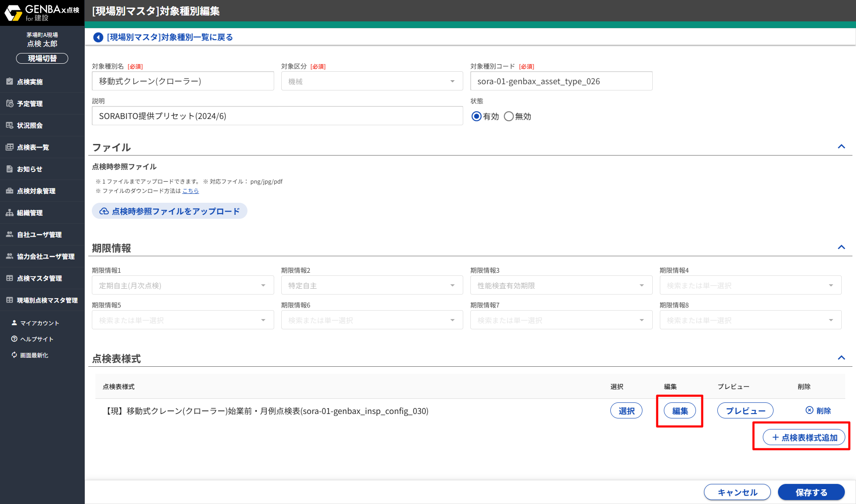
Task: Collapse the ファイル section chevron
Action: 841,147
